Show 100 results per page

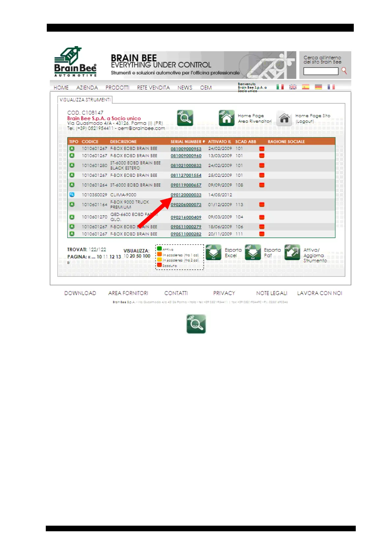coord(147,256)
